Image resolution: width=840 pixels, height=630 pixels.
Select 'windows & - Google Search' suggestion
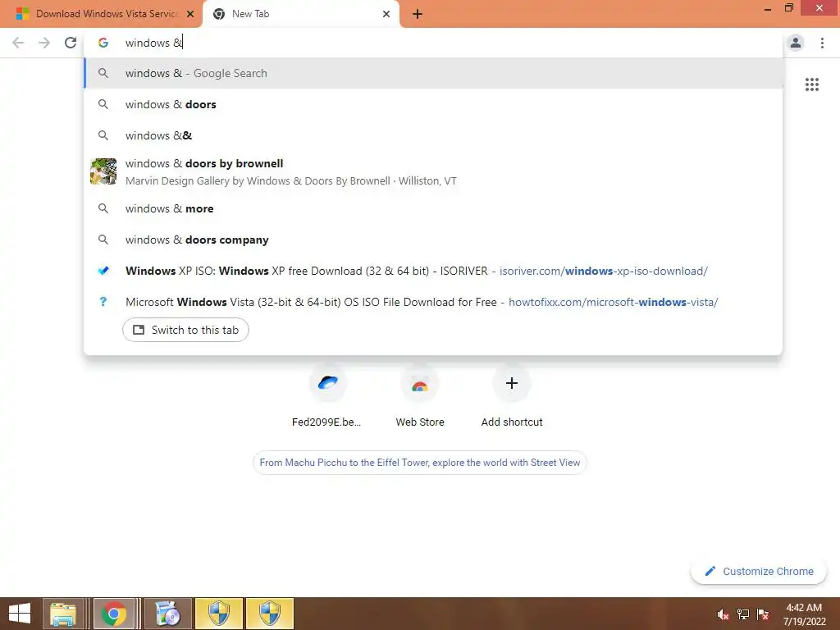[x=433, y=73]
